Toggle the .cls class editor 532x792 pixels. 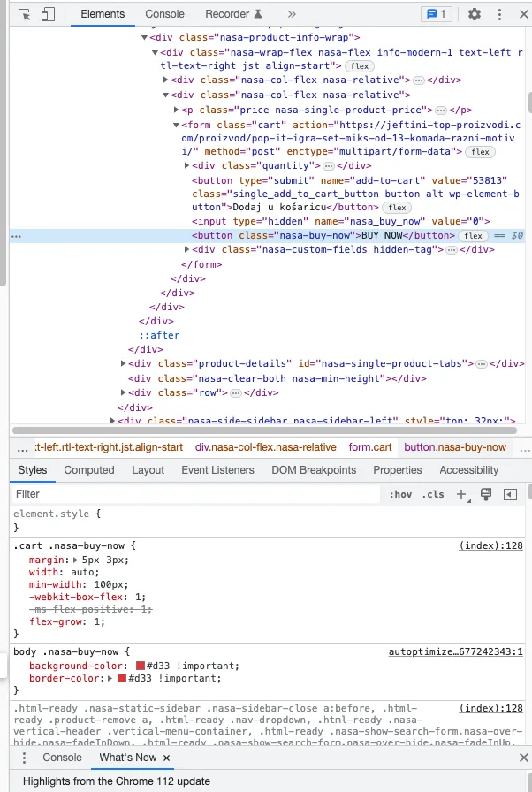click(433, 494)
